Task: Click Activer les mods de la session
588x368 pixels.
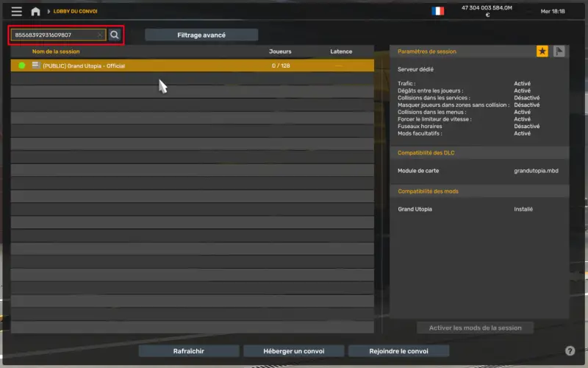Action: 476,328
